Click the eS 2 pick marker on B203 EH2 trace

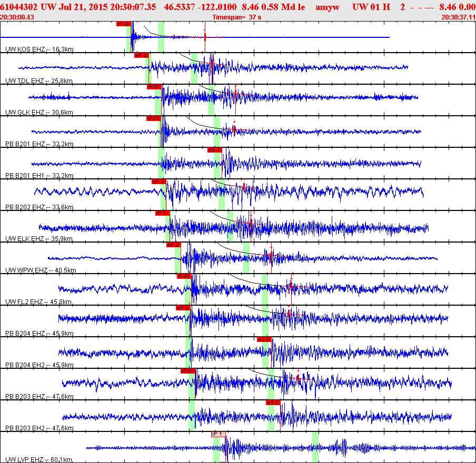pyautogui.click(x=273, y=402)
